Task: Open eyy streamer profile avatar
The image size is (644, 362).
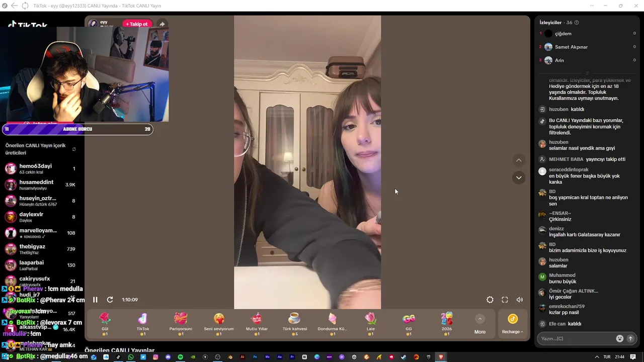Action: pyautogui.click(x=93, y=24)
